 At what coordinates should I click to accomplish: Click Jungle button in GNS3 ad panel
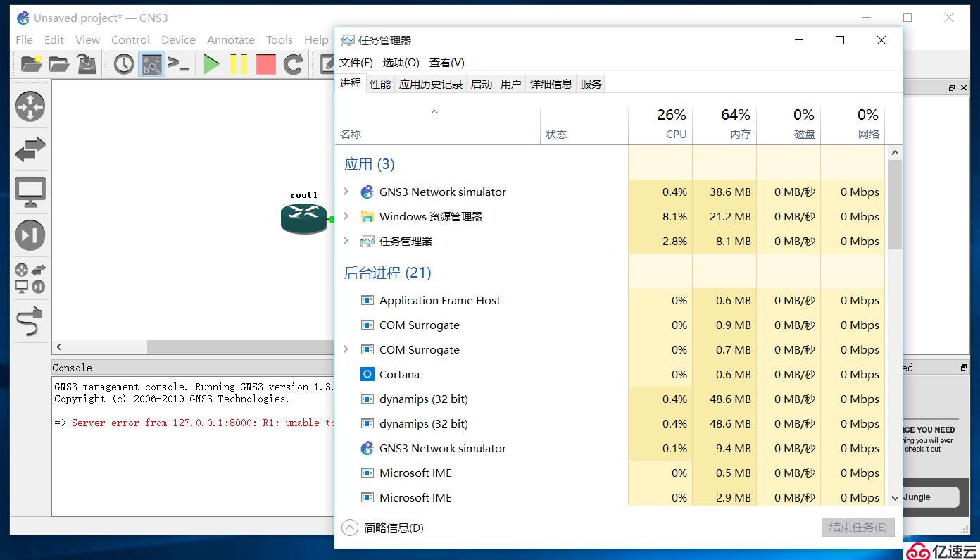click(931, 497)
